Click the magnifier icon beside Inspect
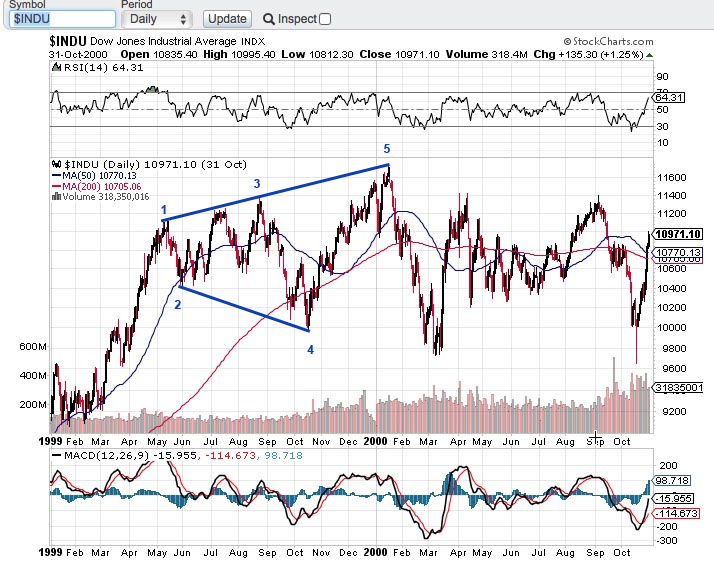This screenshot has height=563, width=714. pos(269,19)
